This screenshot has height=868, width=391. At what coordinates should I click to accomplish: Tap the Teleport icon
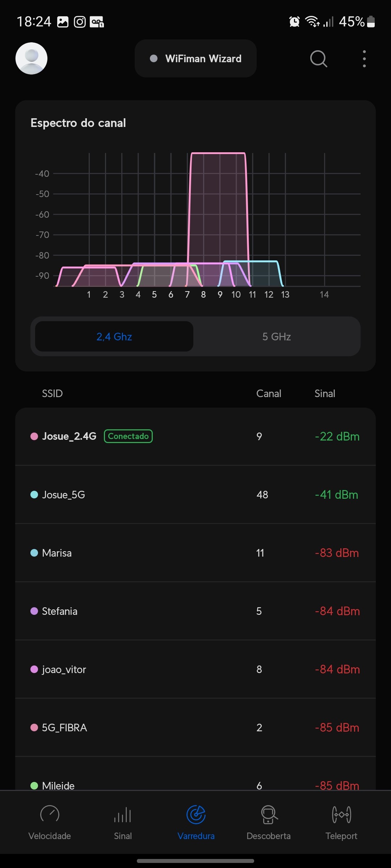341,814
